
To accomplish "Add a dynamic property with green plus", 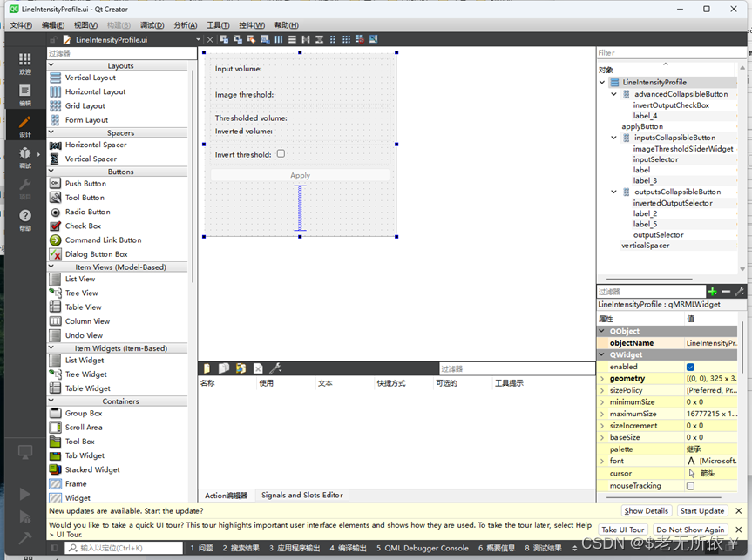I will (713, 292).
